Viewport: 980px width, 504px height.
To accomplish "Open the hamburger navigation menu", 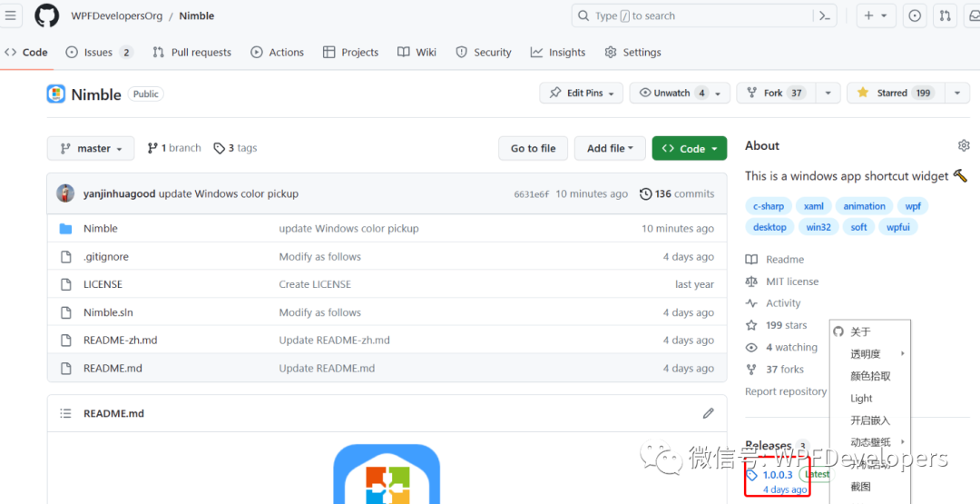I will click(11, 15).
